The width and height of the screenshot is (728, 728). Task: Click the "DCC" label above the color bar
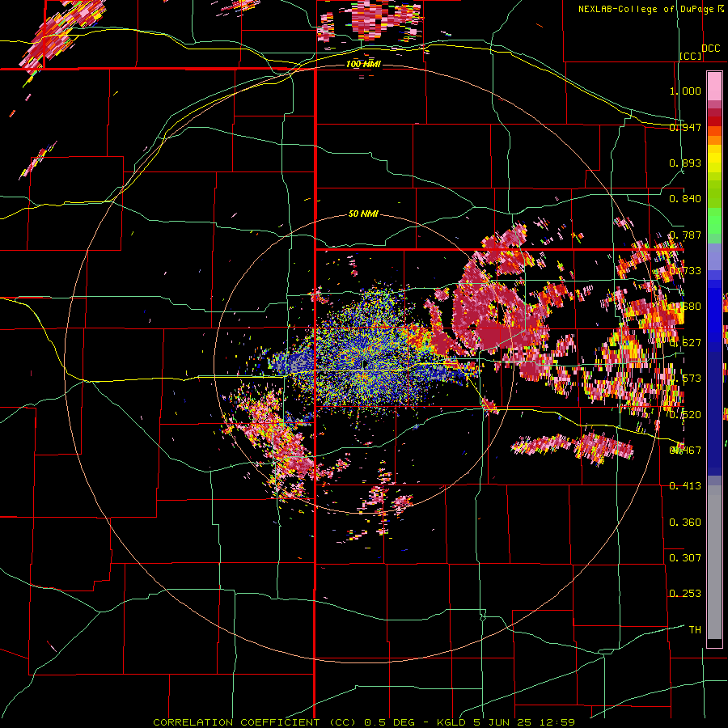tap(711, 49)
